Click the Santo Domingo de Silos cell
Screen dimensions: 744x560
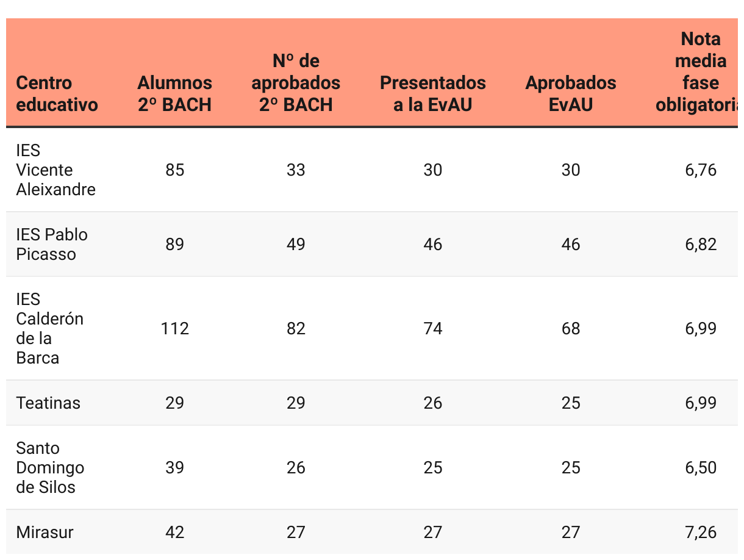[51, 468]
